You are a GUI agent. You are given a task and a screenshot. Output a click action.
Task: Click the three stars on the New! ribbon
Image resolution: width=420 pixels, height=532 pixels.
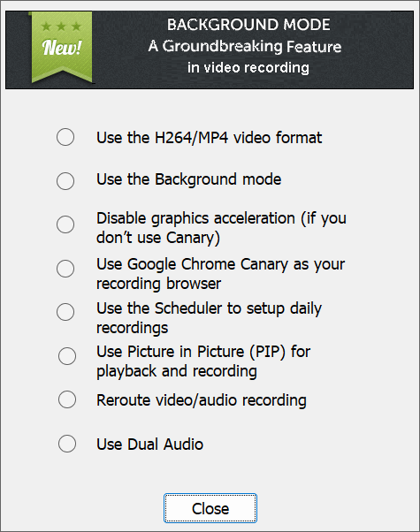(62, 27)
